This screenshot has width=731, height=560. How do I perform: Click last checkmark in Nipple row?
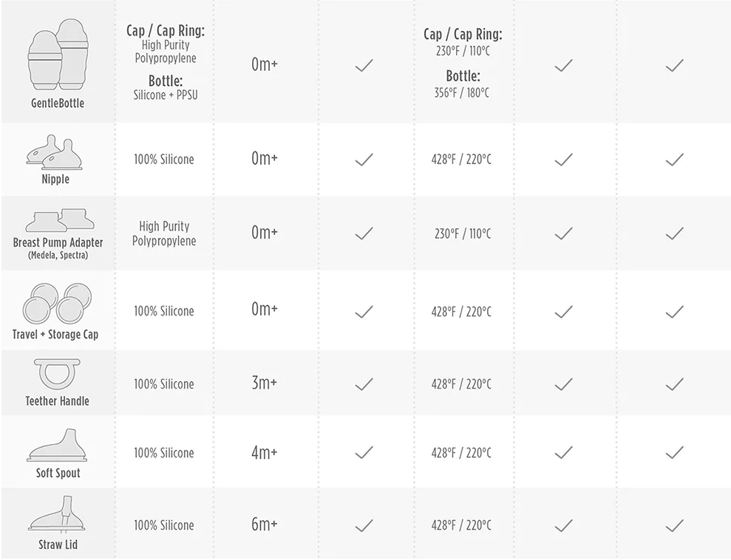[674, 160]
